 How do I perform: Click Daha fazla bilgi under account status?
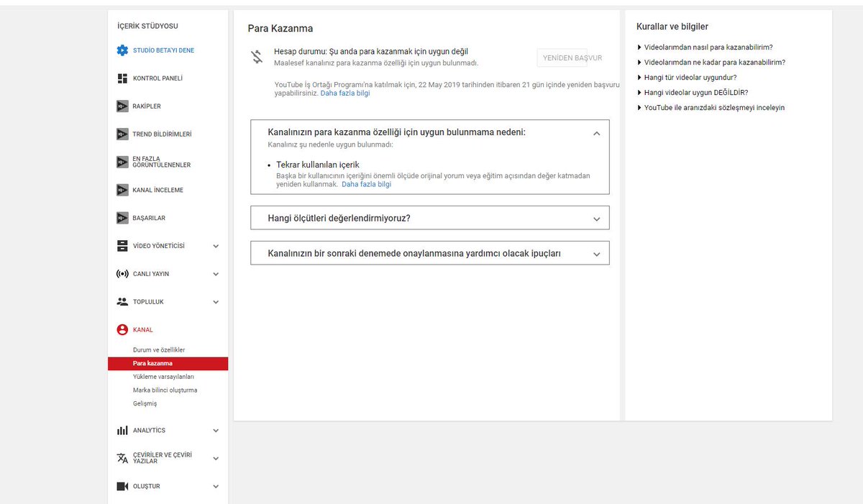tap(345, 93)
